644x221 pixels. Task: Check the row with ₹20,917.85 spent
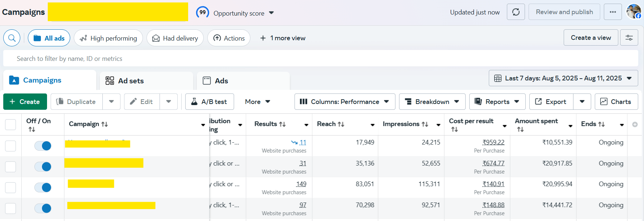point(10,167)
